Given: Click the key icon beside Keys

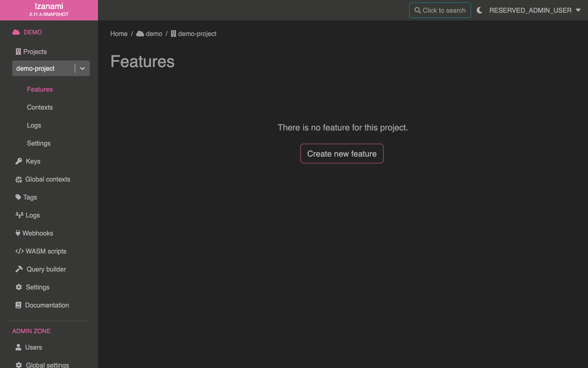Looking at the screenshot, I should click(19, 162).
